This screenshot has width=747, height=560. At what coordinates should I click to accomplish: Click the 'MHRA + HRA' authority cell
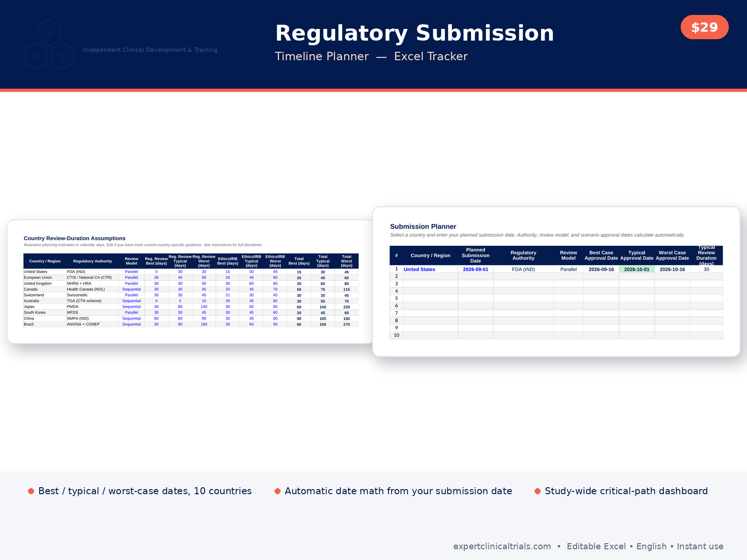point(92,283)
